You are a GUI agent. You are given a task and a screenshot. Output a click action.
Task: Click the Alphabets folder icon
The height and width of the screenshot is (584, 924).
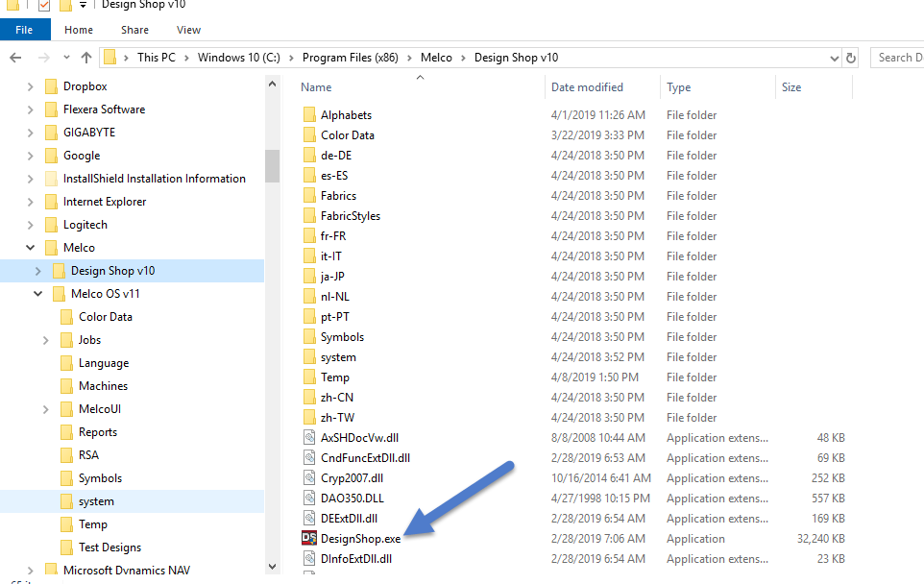coord(309,115)
